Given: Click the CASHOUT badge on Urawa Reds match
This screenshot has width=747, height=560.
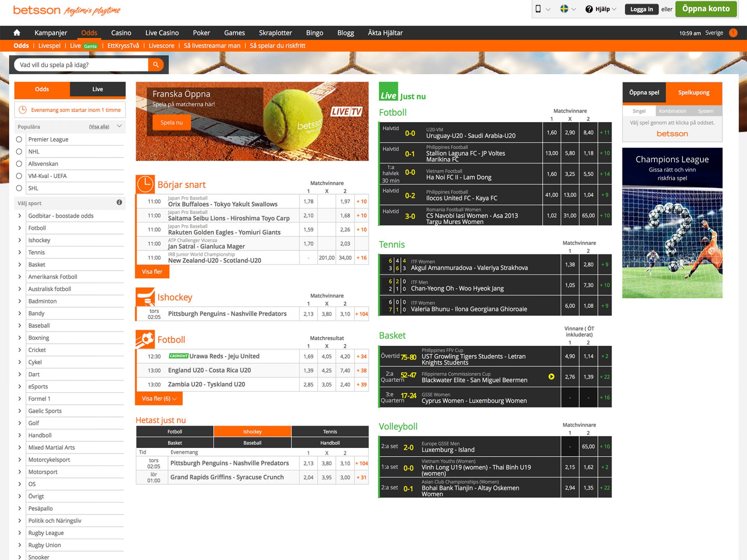Looking at the screenshot, I should pyautogui.click(x=179, y=356).
